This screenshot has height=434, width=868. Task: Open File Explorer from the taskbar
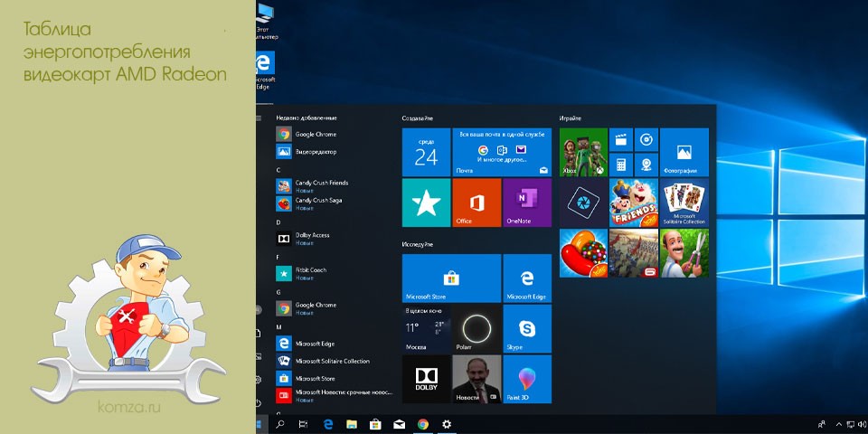pos(352,425)
